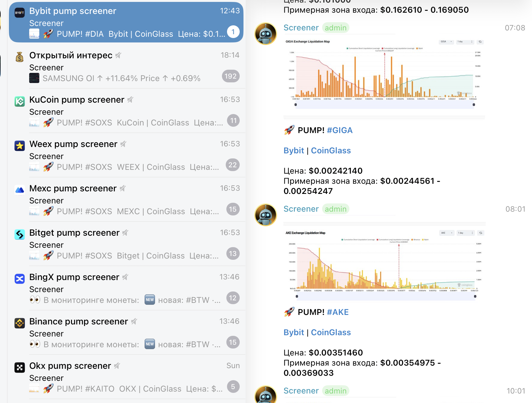Click the admin badge on the 08:01 message
Screen dimensions: 532x403
click(336, 209)
